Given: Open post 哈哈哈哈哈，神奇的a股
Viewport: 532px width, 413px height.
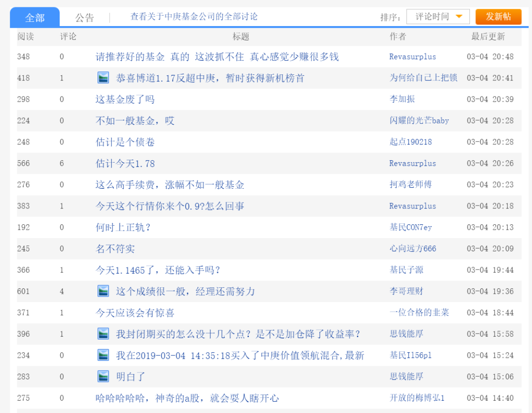Looking at the screenshot, I should 187,398.
